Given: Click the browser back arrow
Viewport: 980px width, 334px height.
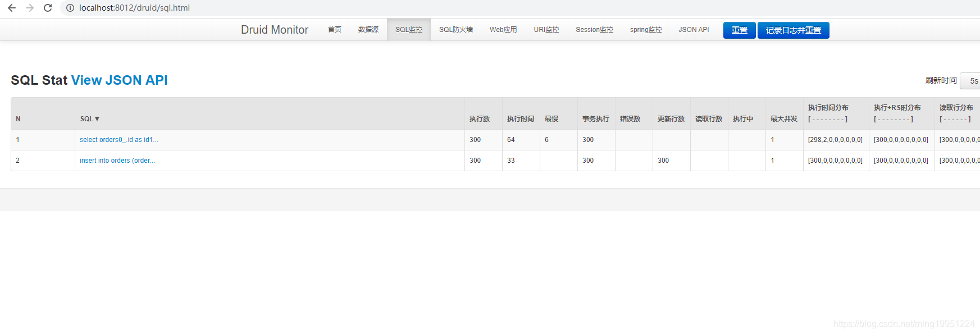Looking at the screenshot, I should (x=12, y=8).
